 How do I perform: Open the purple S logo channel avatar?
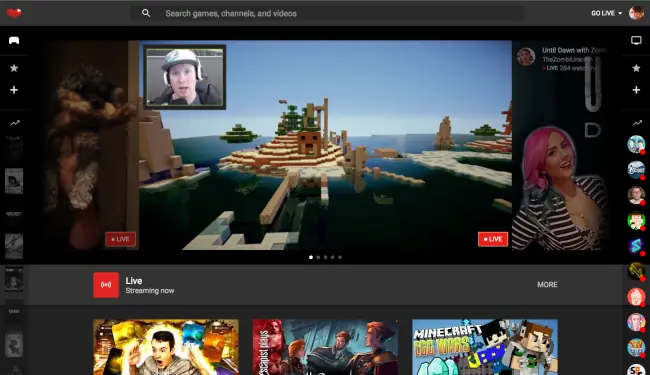click(636, 246)
